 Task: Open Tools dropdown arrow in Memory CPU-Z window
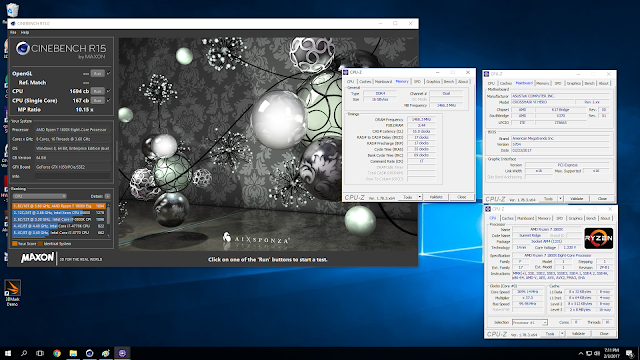420,197
